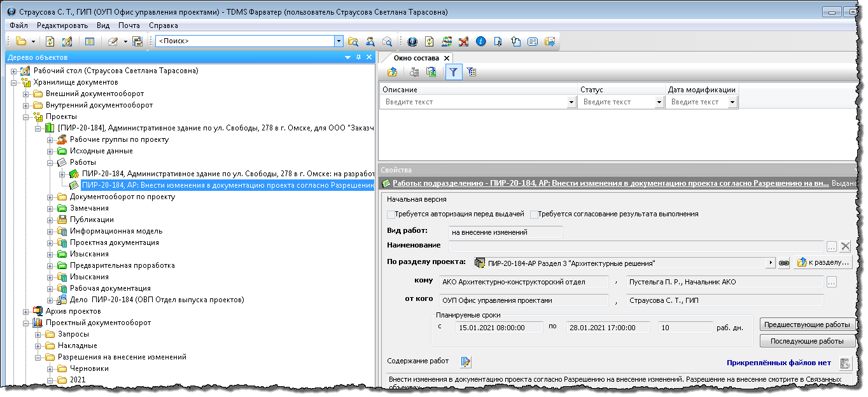Click the blue info icon in main toolbar

coord(481,41)
